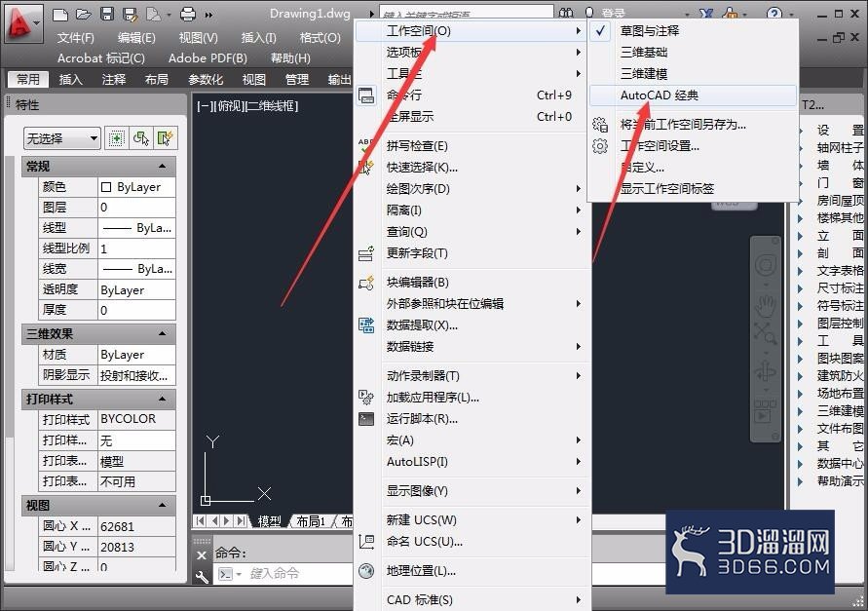The image size is (868, 611).
Task: Click the keyword search input field
Action: 466,14
